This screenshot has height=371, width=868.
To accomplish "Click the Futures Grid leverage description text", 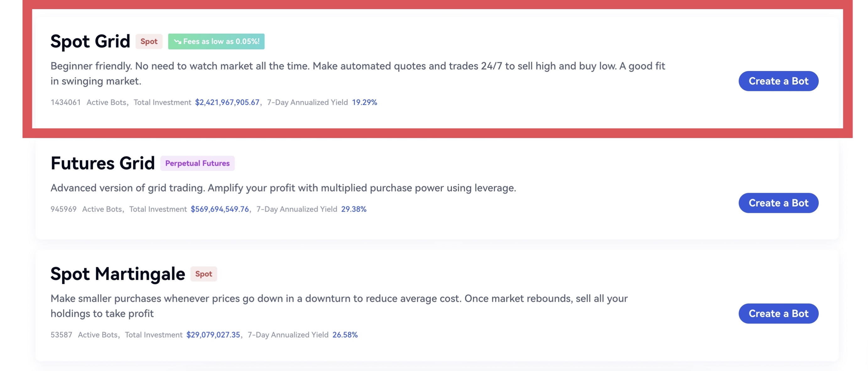I will (283, 187).
